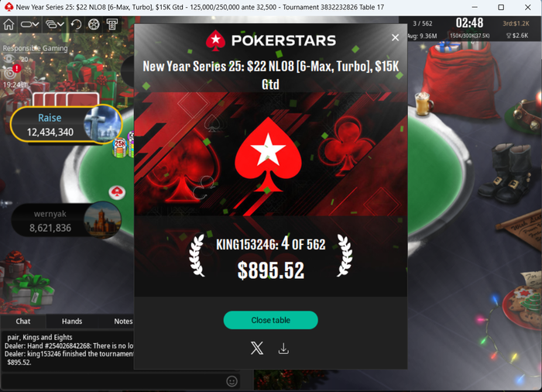Expand the single table layout dropdown

coord(29,25)
